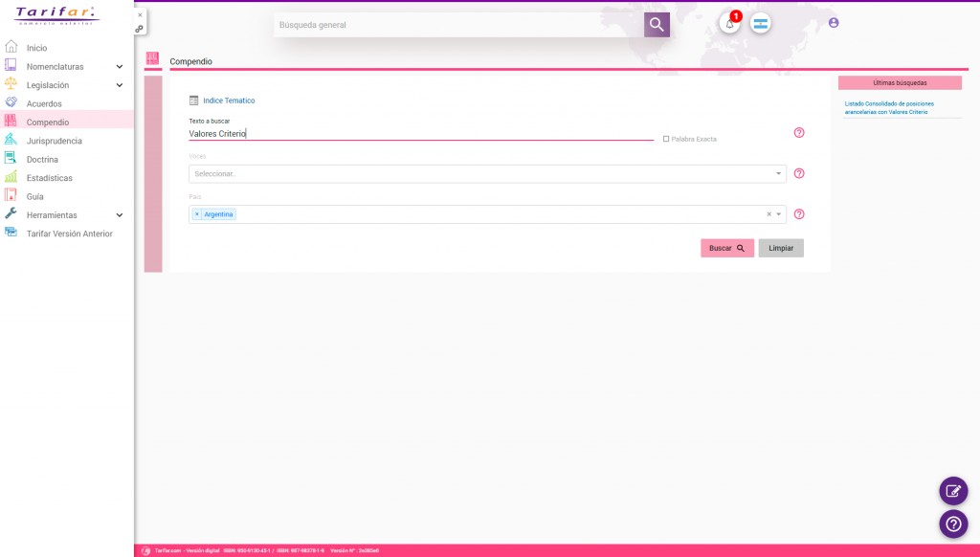Click the Estadísticas chart icon

pos(11,177)
